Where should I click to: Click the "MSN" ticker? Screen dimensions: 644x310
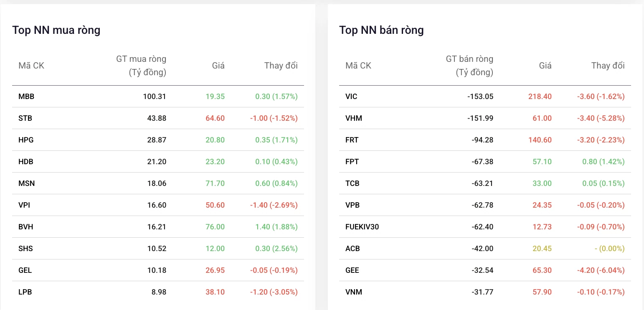pos(26,183)
